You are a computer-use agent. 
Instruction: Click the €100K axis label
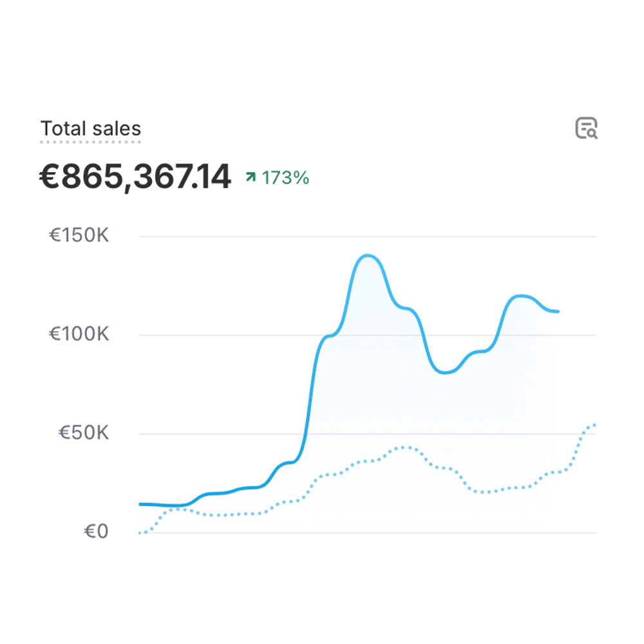[x=79, y=334]
